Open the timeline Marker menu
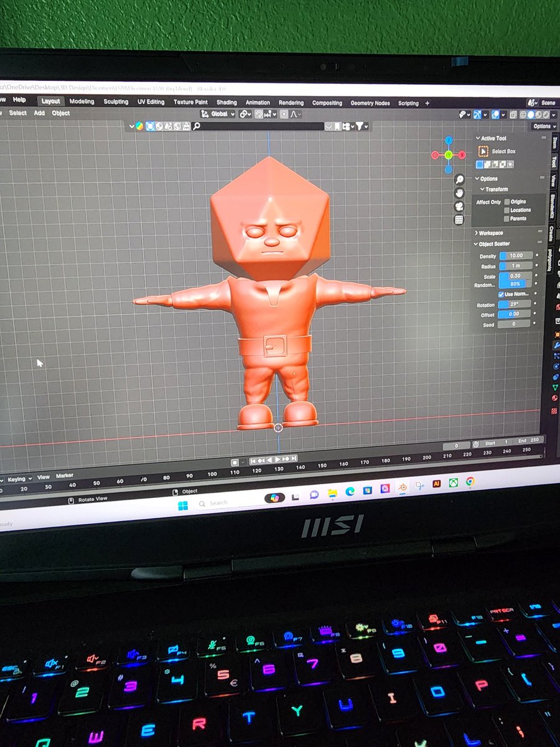 65,476
